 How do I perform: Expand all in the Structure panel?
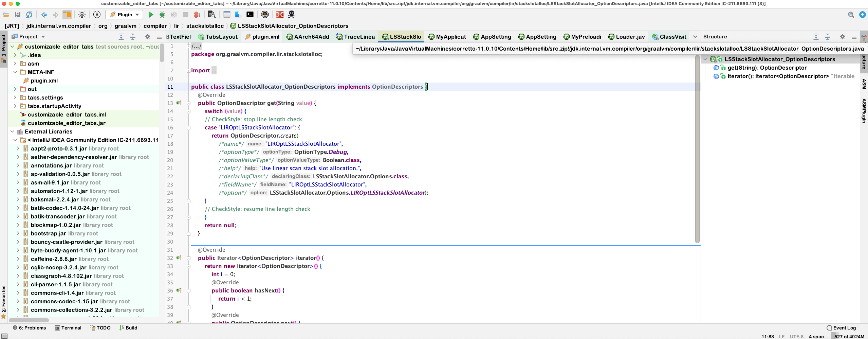pos(816,37)
